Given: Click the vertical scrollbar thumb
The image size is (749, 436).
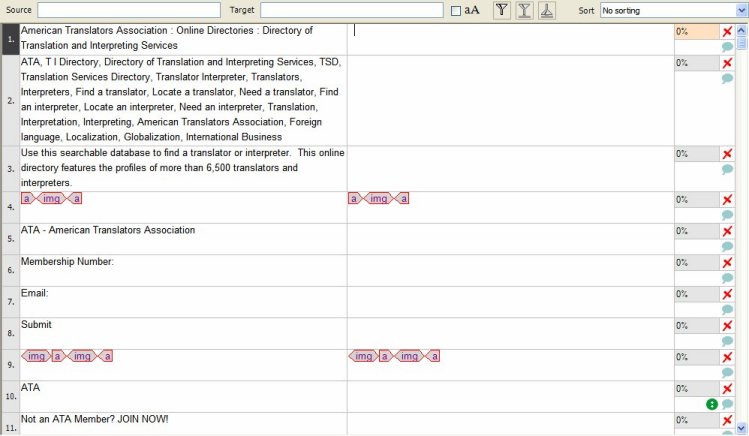Looking at the screenshot, I should point(741,43).
